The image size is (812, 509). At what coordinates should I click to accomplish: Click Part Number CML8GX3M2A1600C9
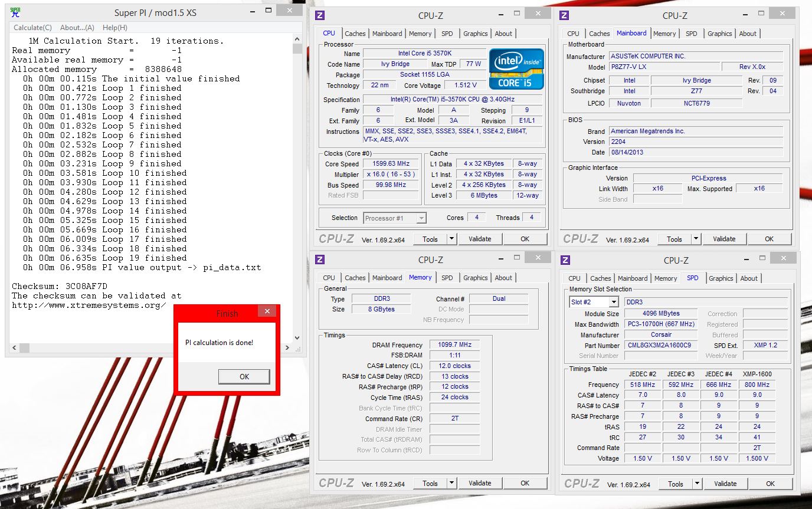click(x=661, y=346)
